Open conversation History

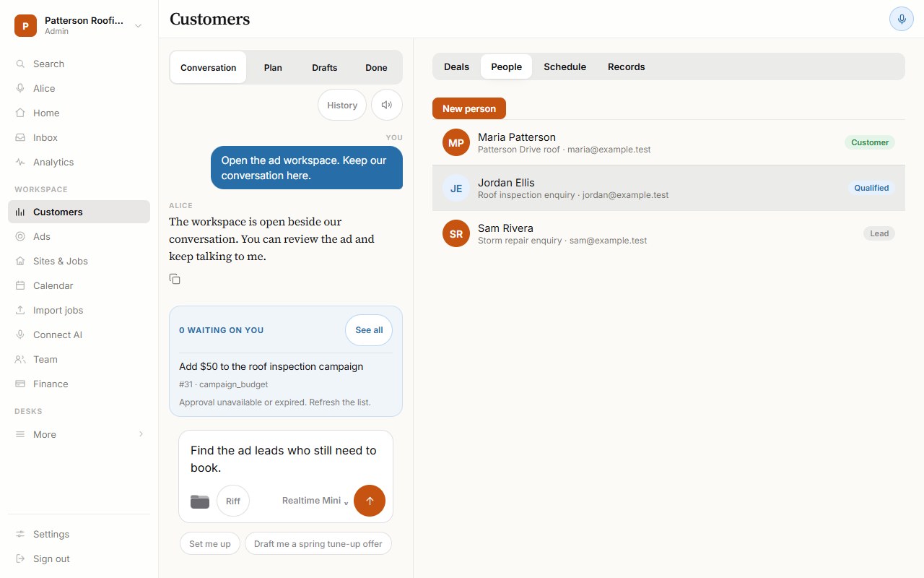pos(342,105)
